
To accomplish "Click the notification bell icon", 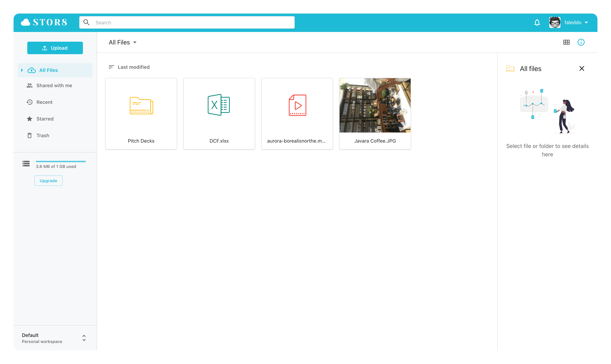I will coord(537,23).
